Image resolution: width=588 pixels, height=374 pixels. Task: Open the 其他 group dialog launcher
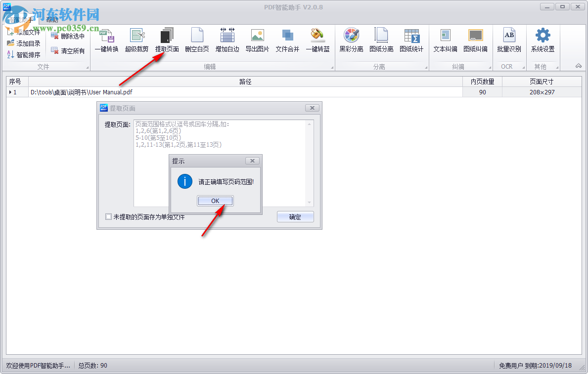(x=557, y=68)
